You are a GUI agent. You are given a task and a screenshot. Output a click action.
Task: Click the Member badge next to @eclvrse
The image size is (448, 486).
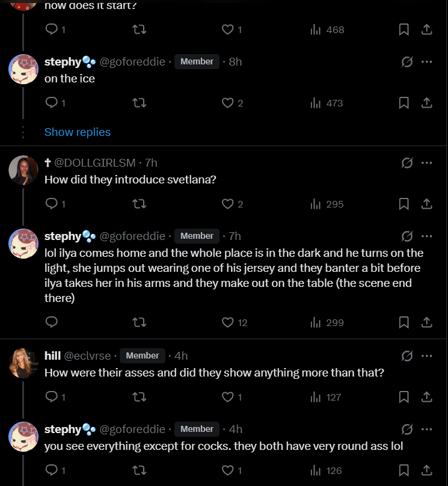point(143,355)
